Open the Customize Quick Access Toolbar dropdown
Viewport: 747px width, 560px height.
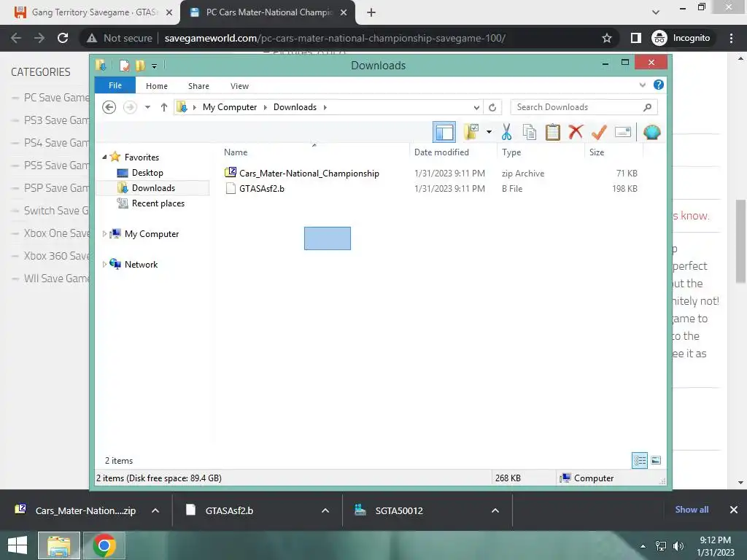point(155,66)
